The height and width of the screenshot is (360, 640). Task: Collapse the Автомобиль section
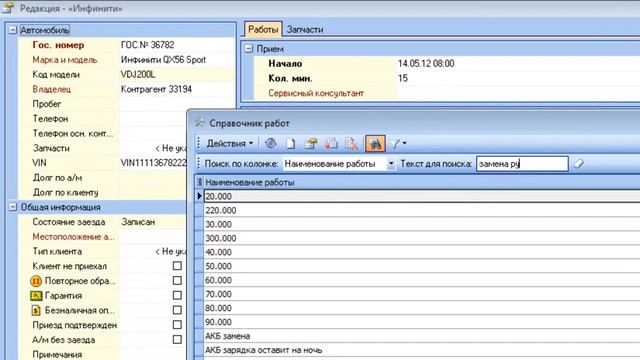(13, 30)
